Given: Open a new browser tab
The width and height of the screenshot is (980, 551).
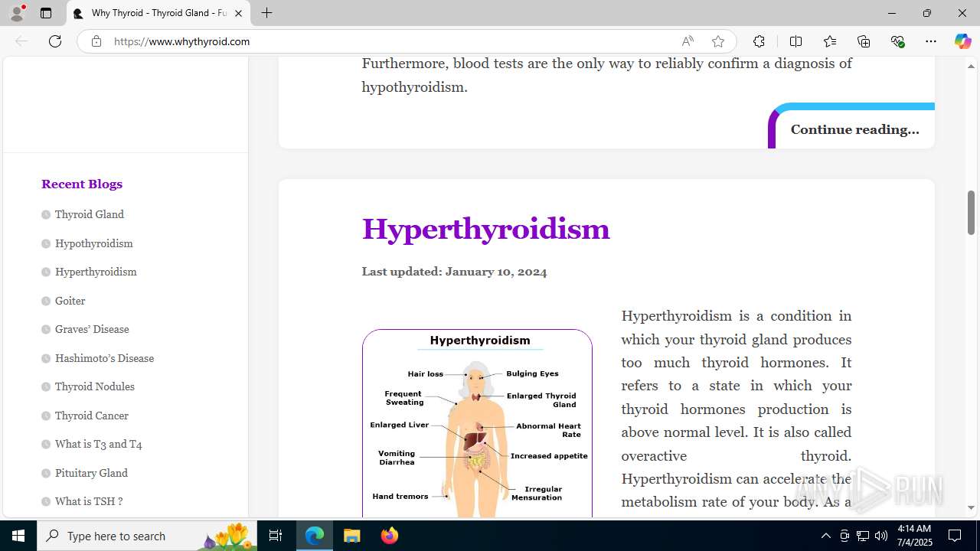Looking at the screenshot, I should (266, 13).
